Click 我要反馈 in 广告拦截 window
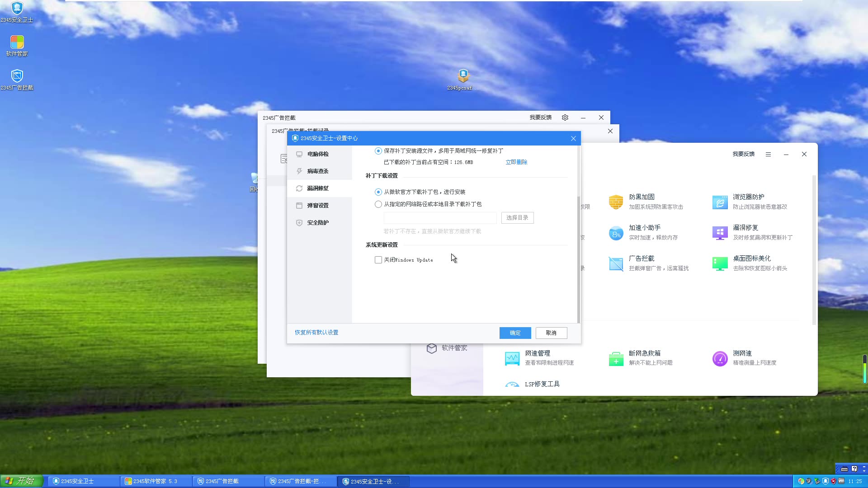The image size is (868, 488). point(541,117)
